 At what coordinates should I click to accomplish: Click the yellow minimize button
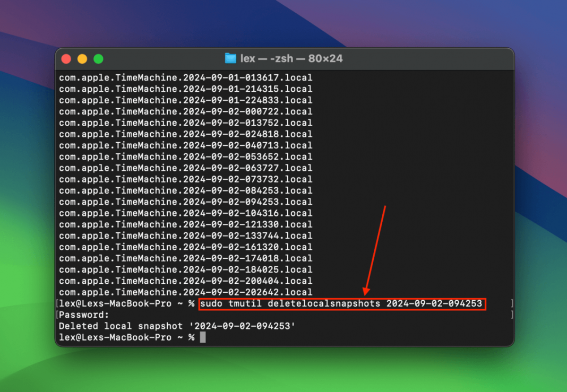[82, 59]
